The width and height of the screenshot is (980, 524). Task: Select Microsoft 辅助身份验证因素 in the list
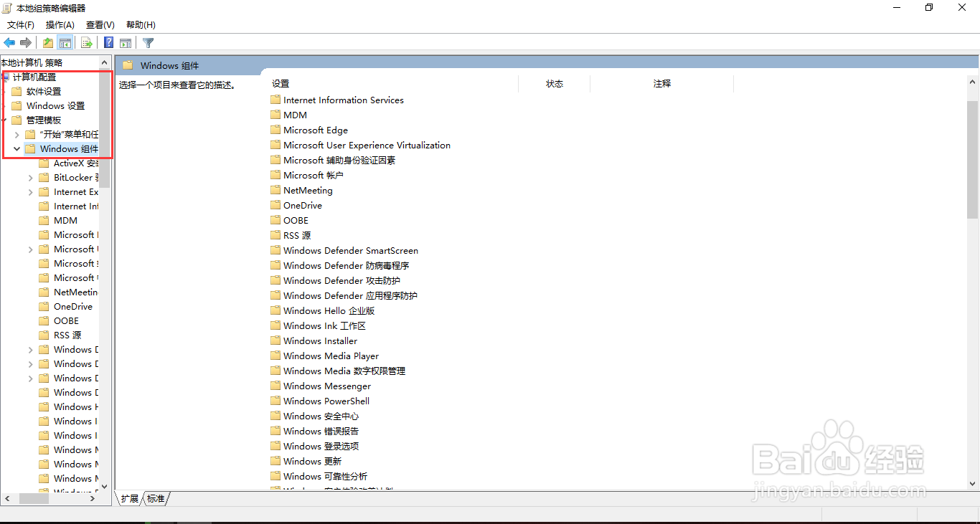[339, 160]
